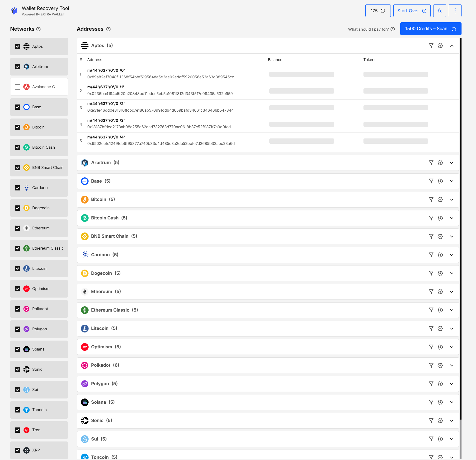This screenshot has height=460, width=476.
Task: Expand the Litecoin addresses section
Action: click(452, 328)
